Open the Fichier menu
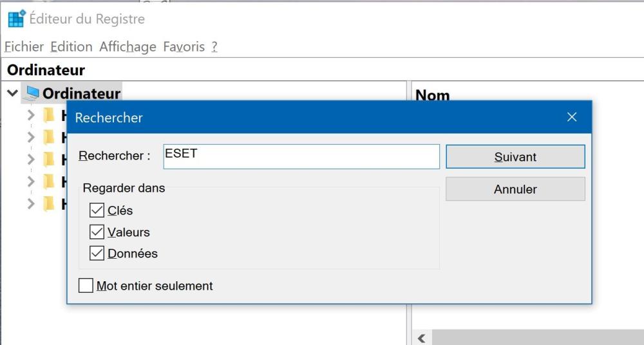644x345 pixels. pyautogui.click(x=24, y=46)
